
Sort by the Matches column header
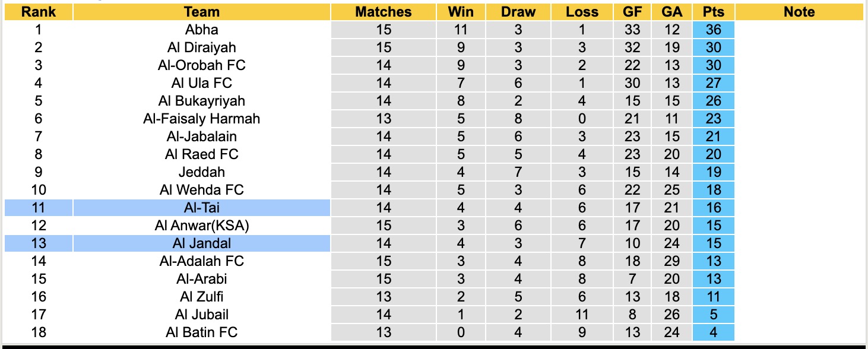(x=383, y=12)
